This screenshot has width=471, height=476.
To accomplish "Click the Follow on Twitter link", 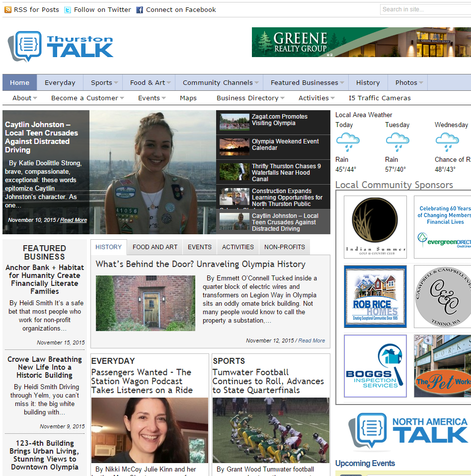I will pos(102,10).
